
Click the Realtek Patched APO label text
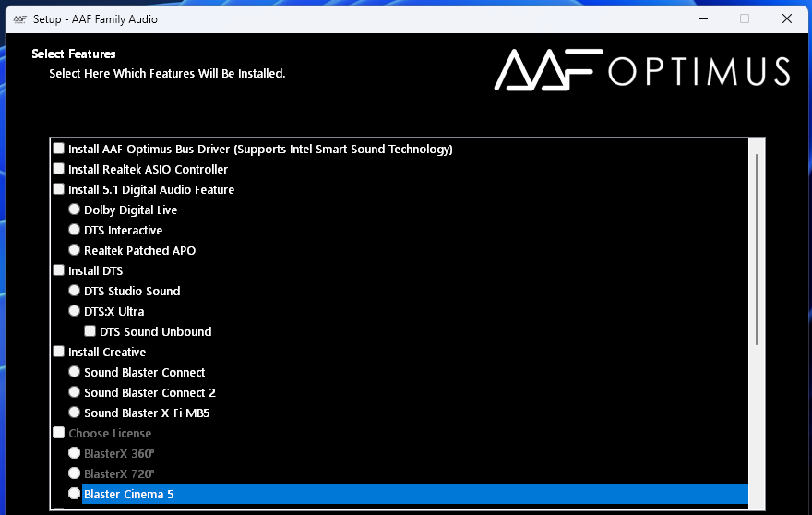pyautogui.click(x=140, y=251)
